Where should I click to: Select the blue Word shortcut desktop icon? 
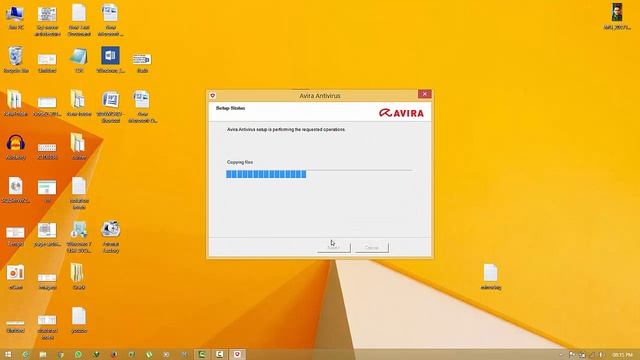pyautogui.click(x=111, y=60)
